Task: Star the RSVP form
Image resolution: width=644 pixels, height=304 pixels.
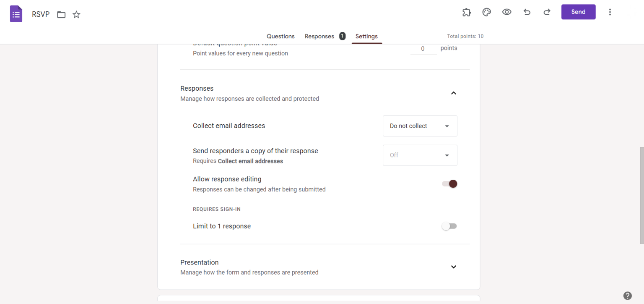Action: coord(76,15)
